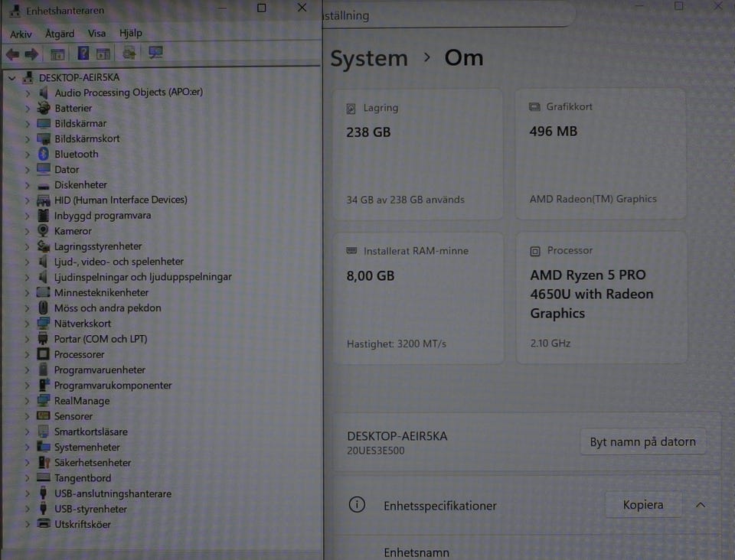Select the Processorer chip icon
This screenshot has width=735, height=560.
click(43, 354)
